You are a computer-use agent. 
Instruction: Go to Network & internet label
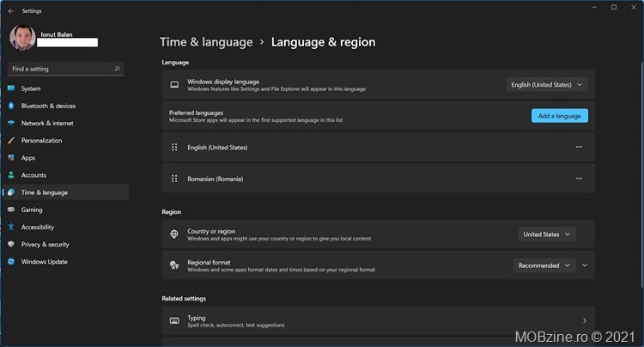tap(47, 123)
